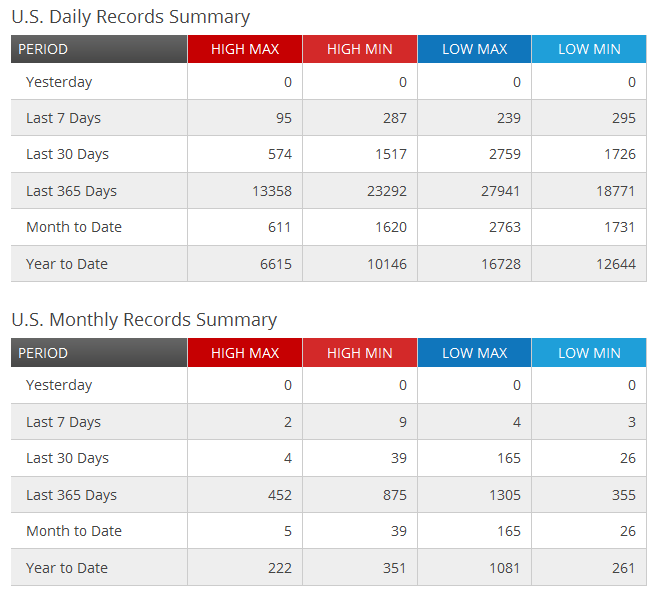
Task: Click the Daily Records 'Last 30 Days' row label
Action: tap(68, 154)
